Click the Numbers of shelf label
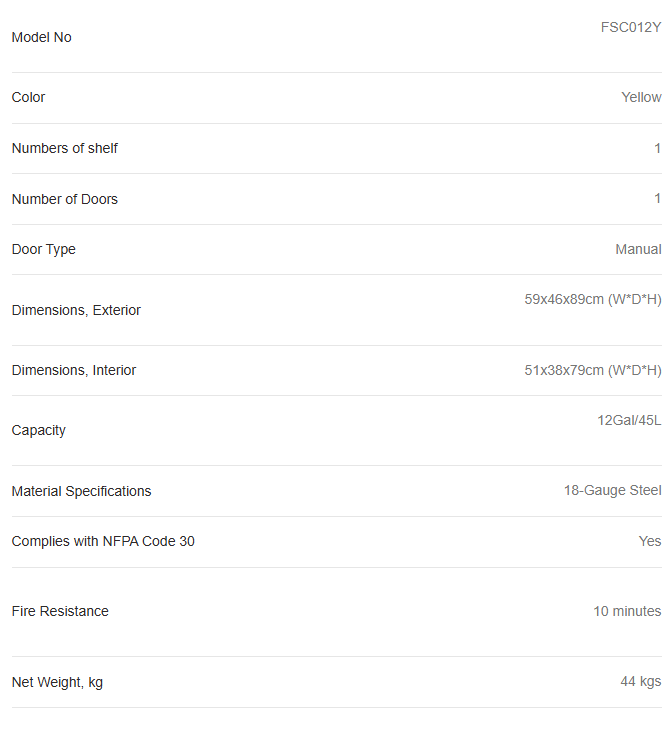This screenshot has height=730, width=671. pyautogui.click(x=64, y=149)
